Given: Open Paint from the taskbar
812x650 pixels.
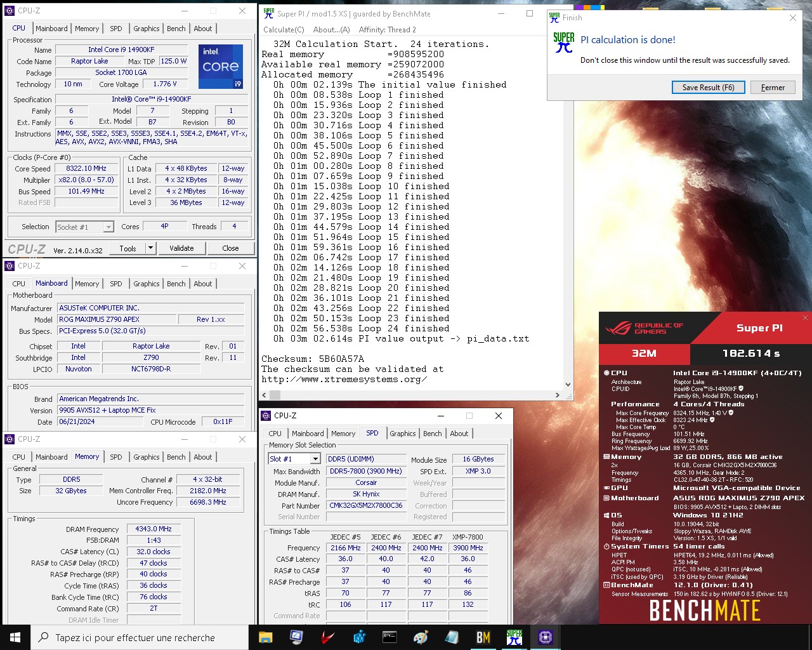Looking at the screenshot, I should (421, 637).
